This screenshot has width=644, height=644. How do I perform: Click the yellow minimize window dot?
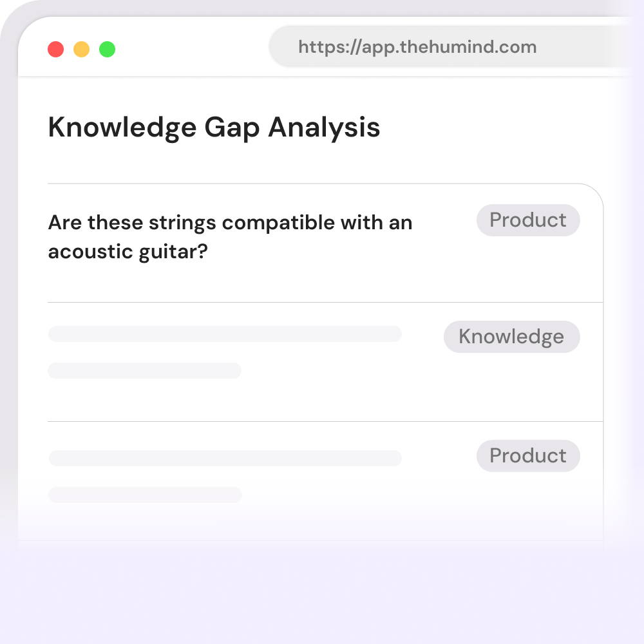[82, 50]
